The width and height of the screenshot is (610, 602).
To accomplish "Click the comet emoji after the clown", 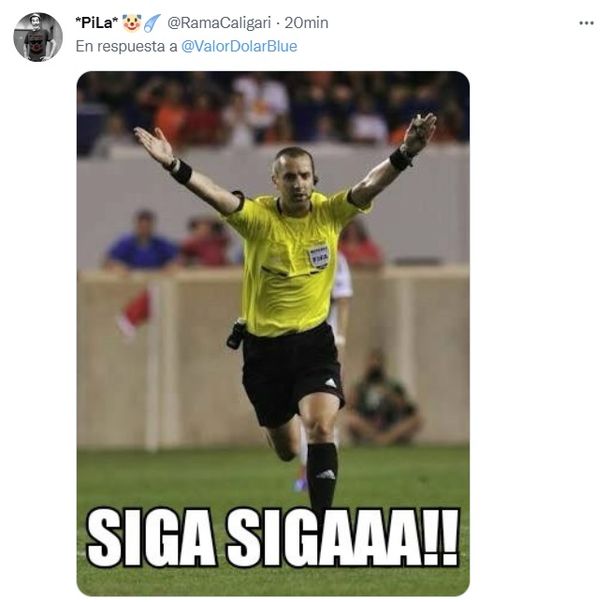I will (x=152, y=23).
